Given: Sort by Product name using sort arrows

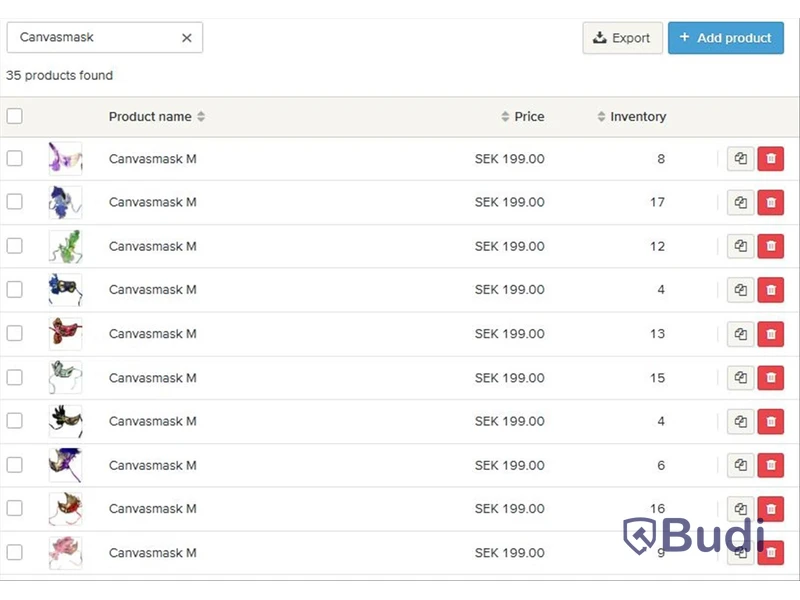Looking at the screenshot, I should 201,116.
